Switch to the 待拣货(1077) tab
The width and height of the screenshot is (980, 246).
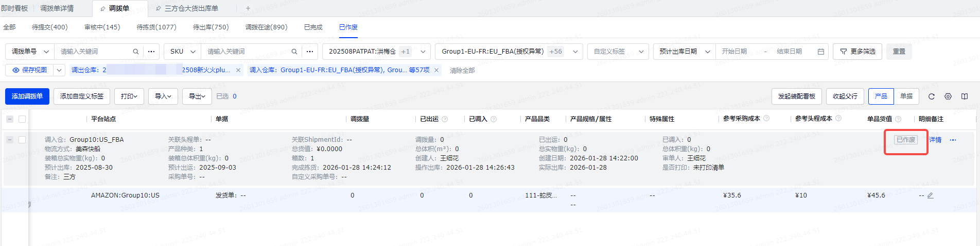156,27
